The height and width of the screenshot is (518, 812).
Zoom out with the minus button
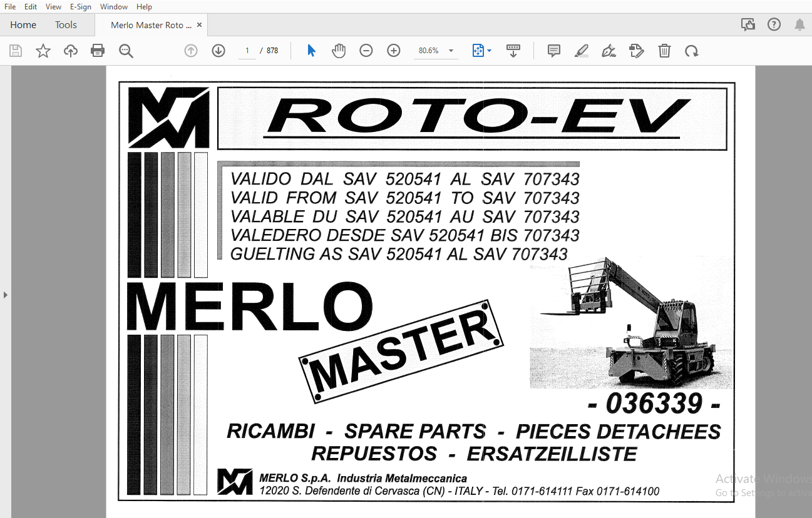[366, 51]
